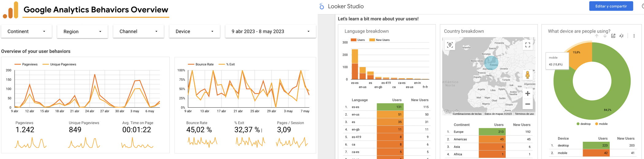
Task: Select the es-419 row in language table
Action: click(386, 137)
